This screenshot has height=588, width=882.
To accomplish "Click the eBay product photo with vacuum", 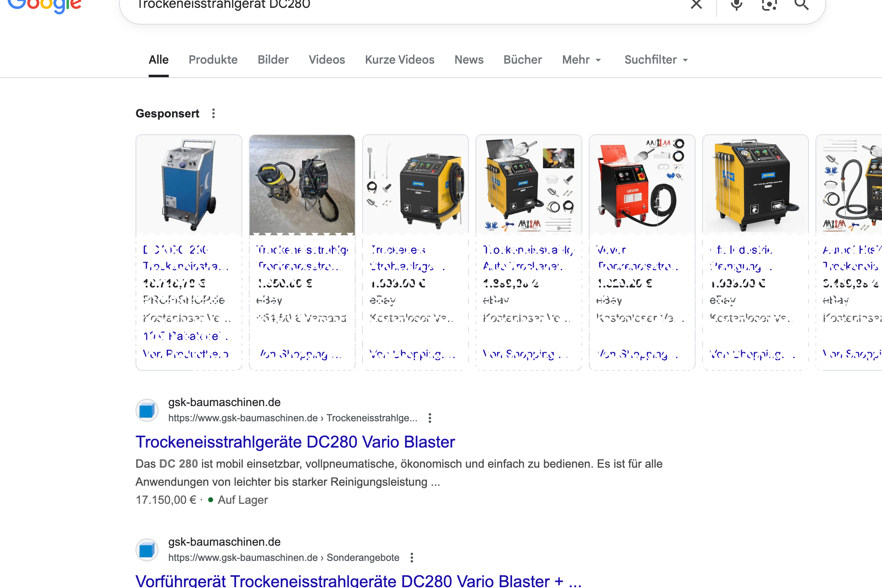I will [302, 185].
